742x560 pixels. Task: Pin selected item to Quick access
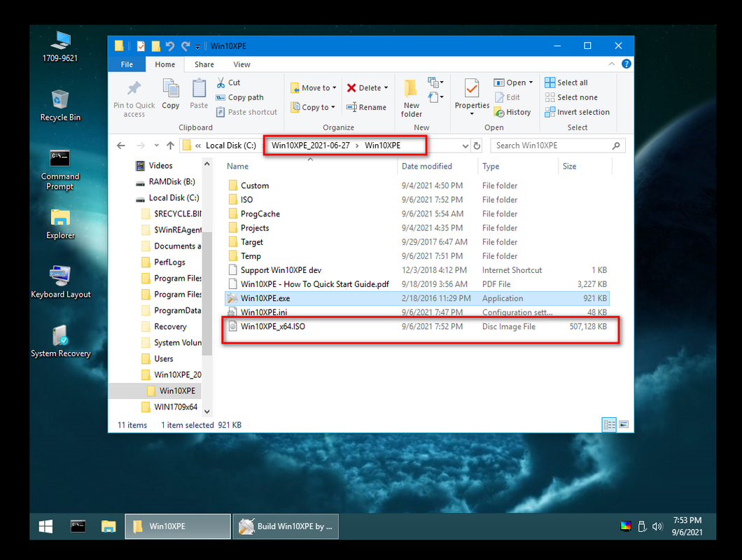coord(134,99)
